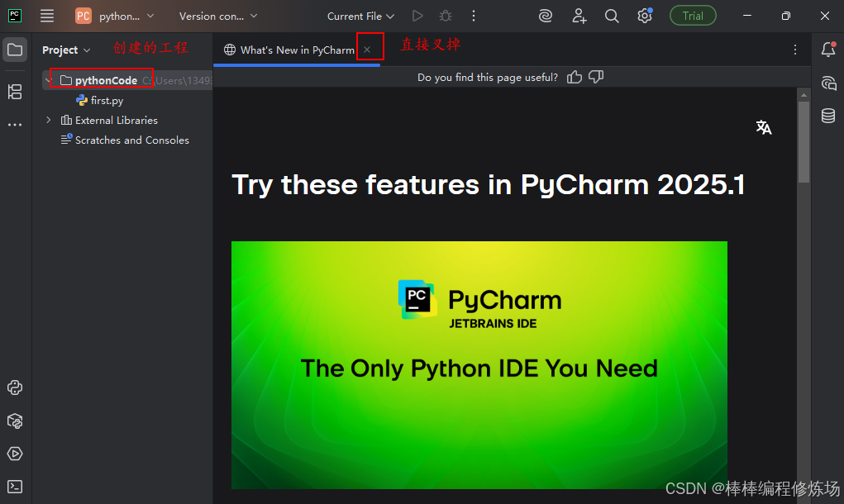Open the Database tool window
The width and height of the screenshot is (844, 504).
[828, 115]
